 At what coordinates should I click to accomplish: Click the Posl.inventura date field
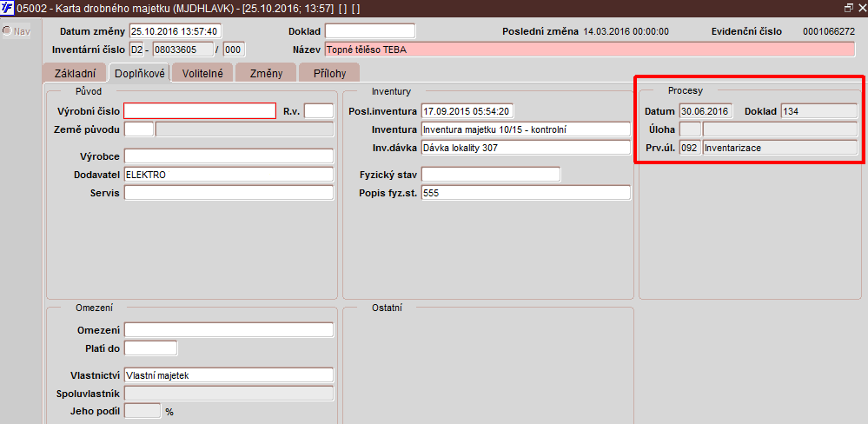[x=467, y=111]
